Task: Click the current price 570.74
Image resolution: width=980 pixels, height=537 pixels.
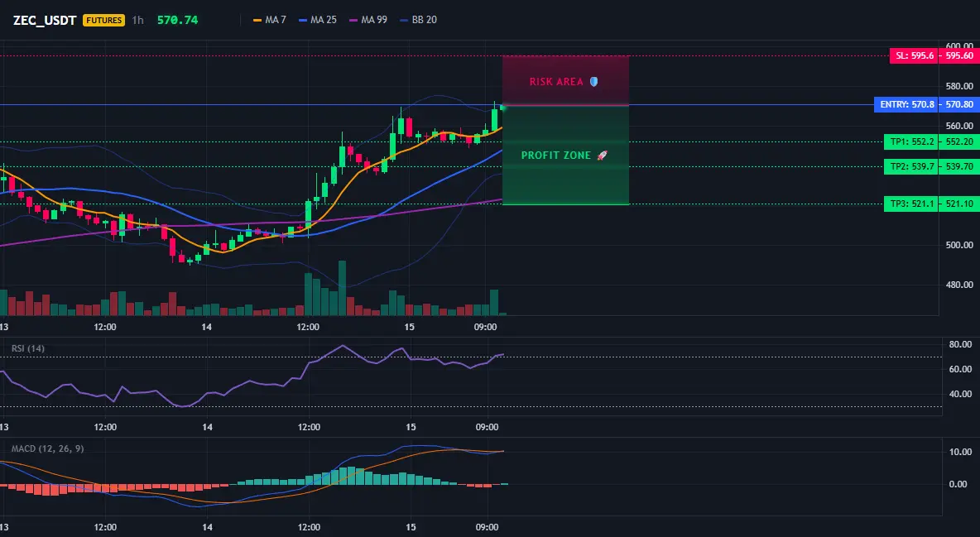Action: [177, 20]
